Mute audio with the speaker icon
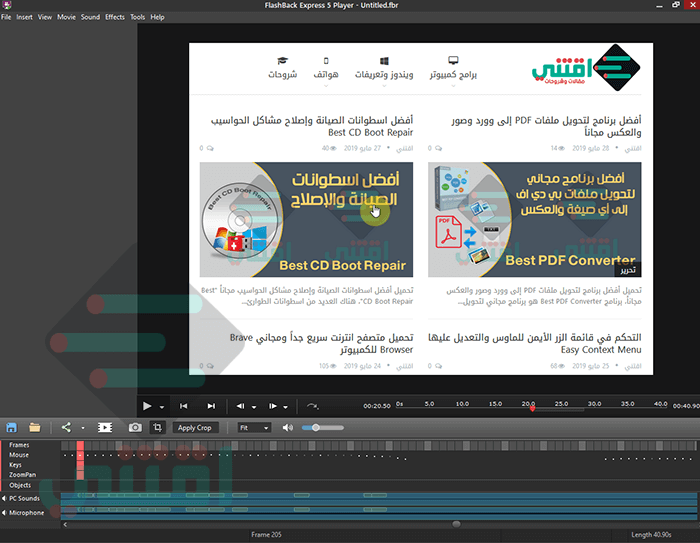 tap(288, 428)
